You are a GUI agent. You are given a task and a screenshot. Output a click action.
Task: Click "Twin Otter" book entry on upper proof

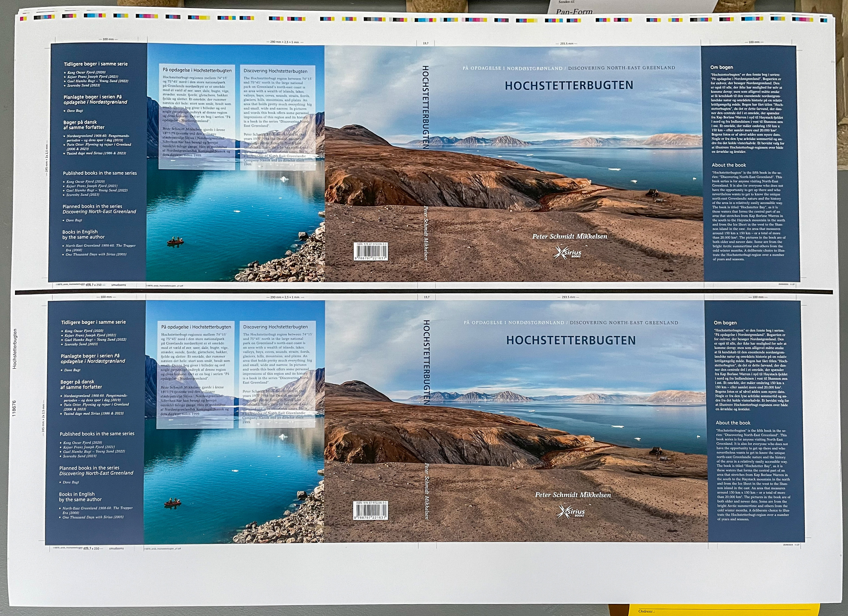pos(99,147)
